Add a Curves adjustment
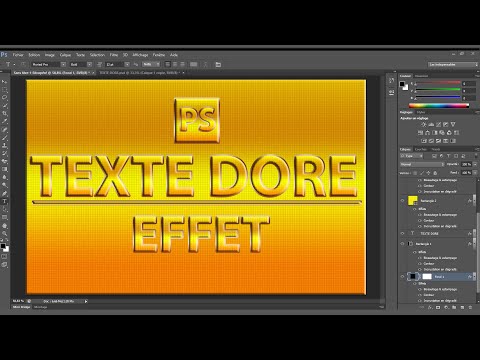The width and height of the screenshot is (480, 360). (x=438, y=124)
